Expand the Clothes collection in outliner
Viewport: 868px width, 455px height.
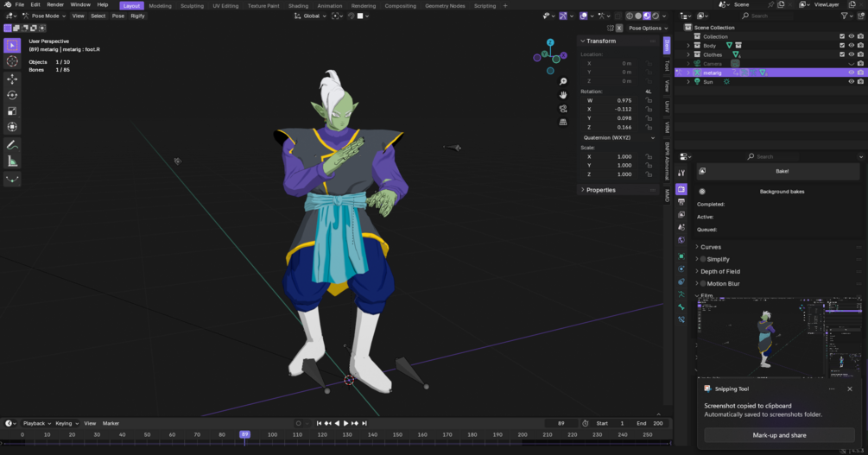[x=688, y=54]
